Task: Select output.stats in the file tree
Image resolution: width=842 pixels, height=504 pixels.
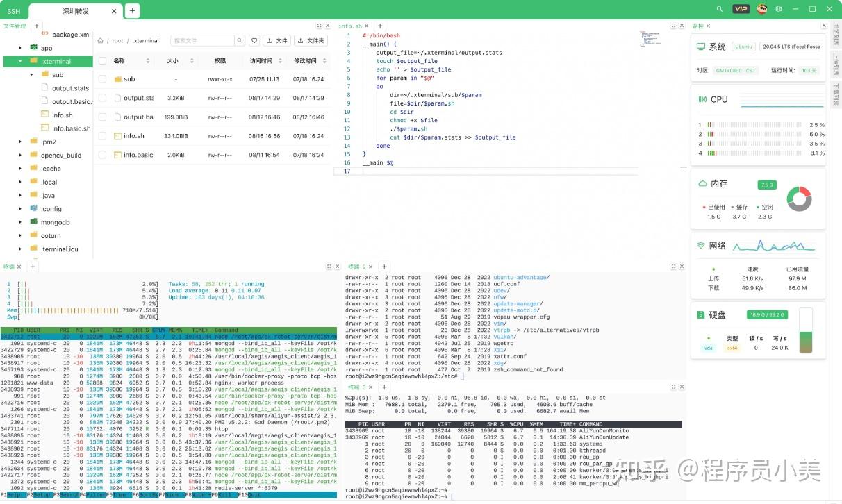Action: click(70, 88)
